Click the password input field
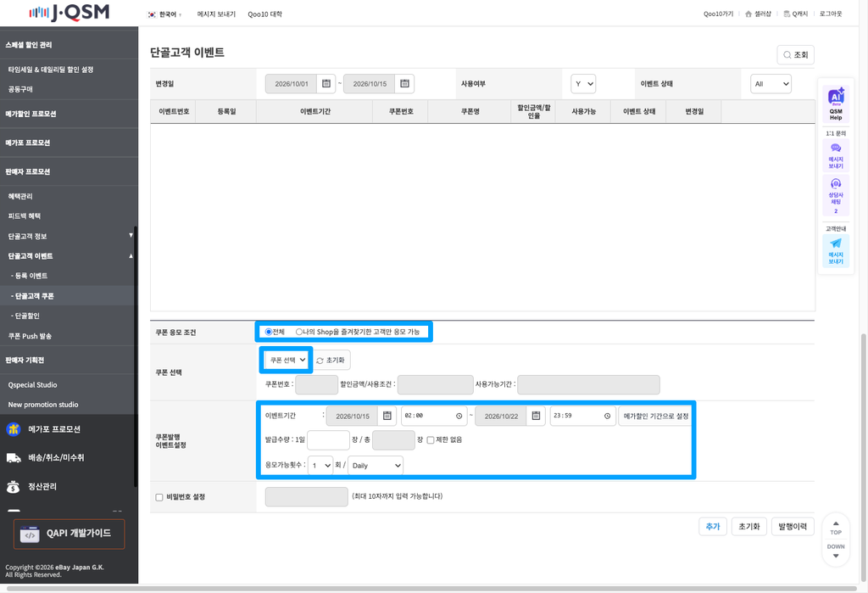Screen dimensions: 868x593 pyautogui.click(x=307, y=497)
